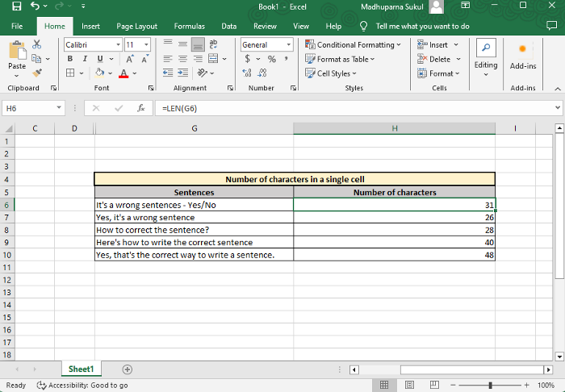
Task: Open the Conditional Formatting dropdown
Action: (353, 45)
